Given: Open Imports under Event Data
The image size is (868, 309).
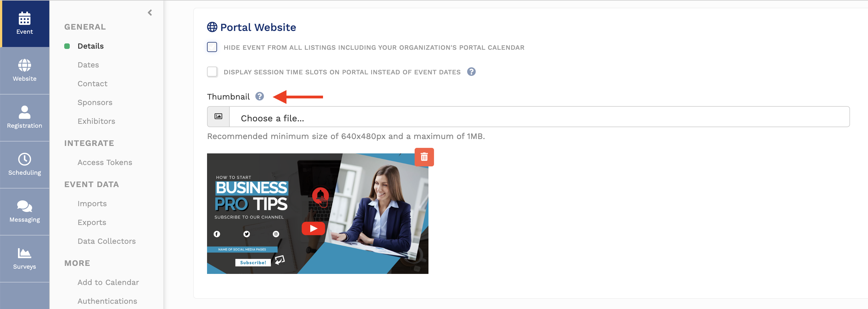Looking at the screenshot, I should coord(92,204).
